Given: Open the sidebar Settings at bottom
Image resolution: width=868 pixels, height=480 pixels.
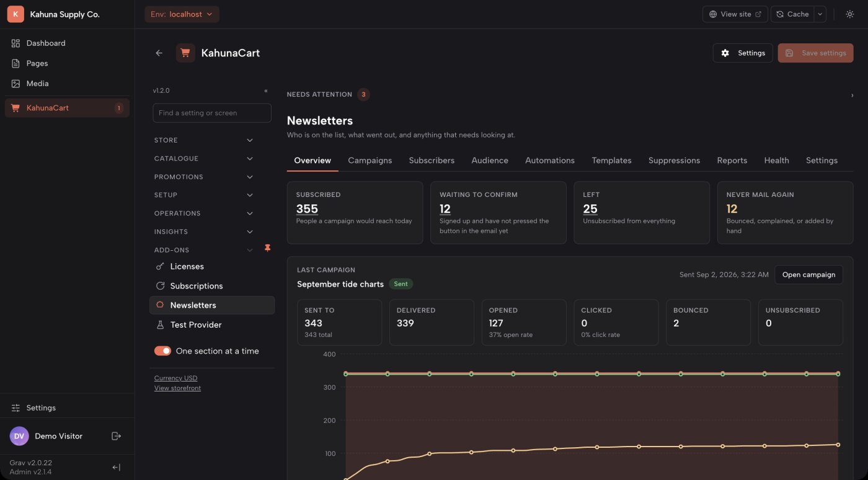Looking at the screenshot, I should (x=67, y=408).
